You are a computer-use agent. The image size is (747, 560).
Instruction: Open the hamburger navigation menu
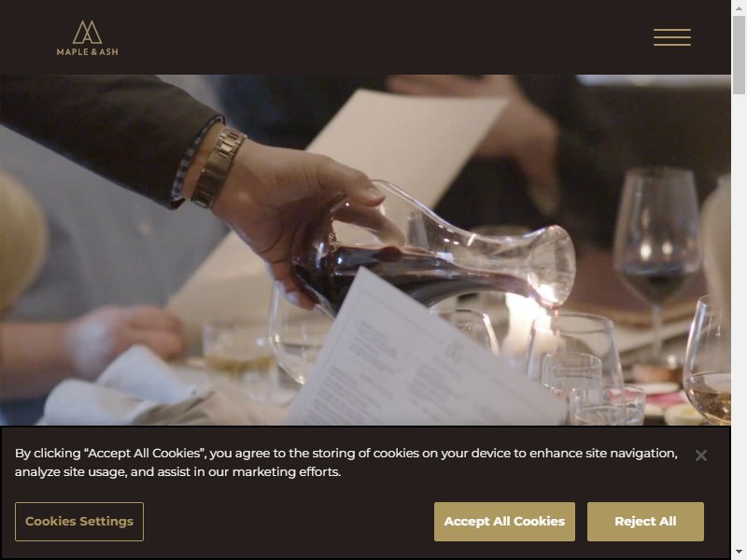pyautogui.click(x=671, y=37)
